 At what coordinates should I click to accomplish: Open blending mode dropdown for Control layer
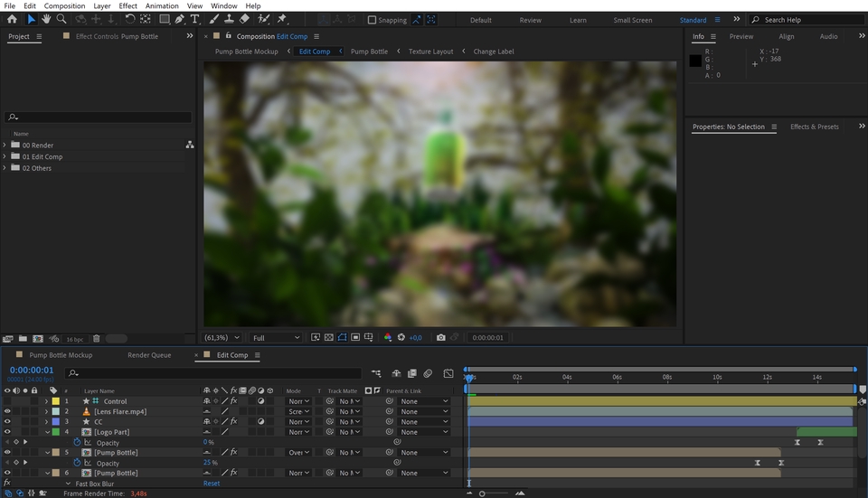click(x=298, y=401)
